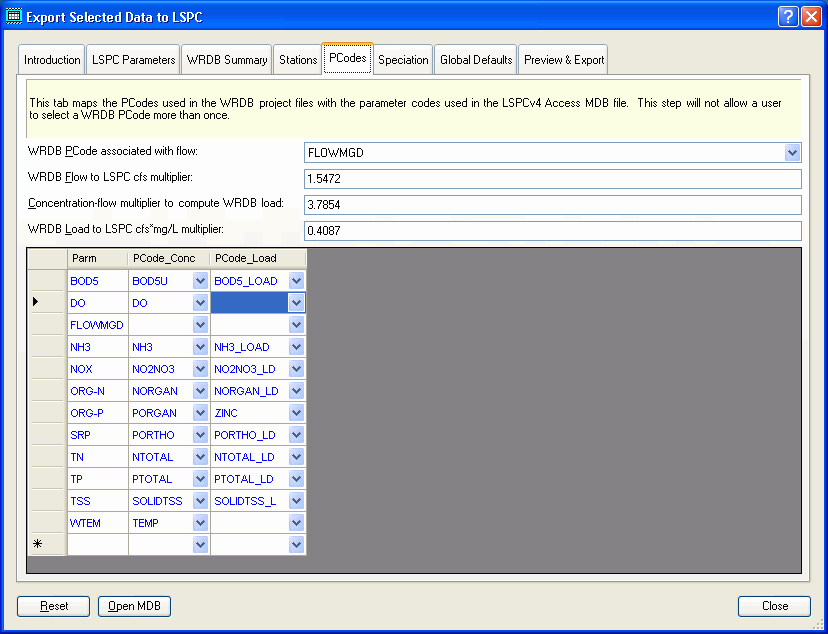Click the application icon in the title bar
The image size is (828, 634).
click(14, 16)
